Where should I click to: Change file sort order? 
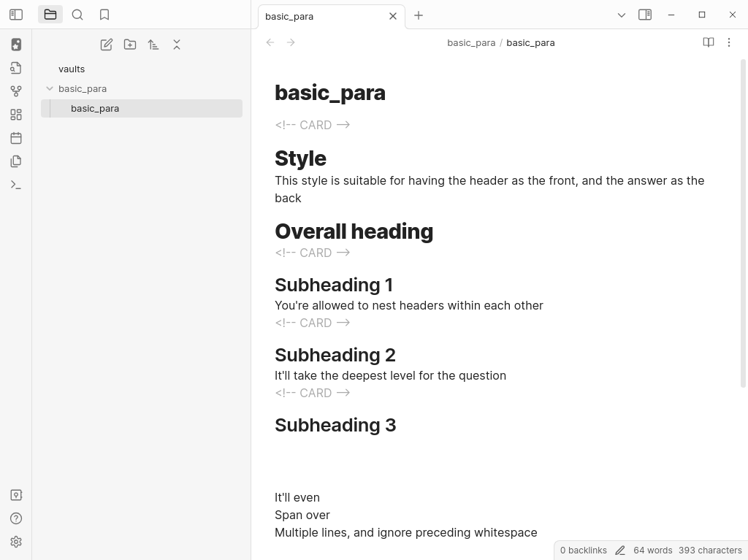click(x=153, y=45)
